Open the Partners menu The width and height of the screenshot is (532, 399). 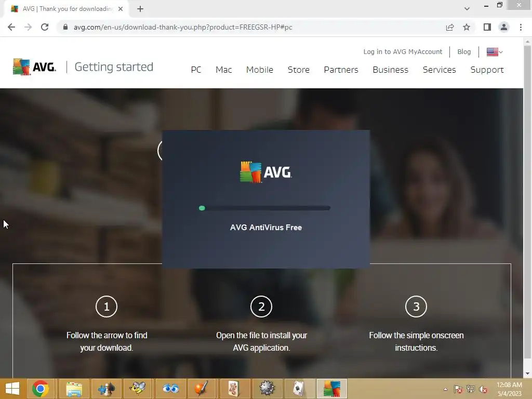(x=341, y=70)
